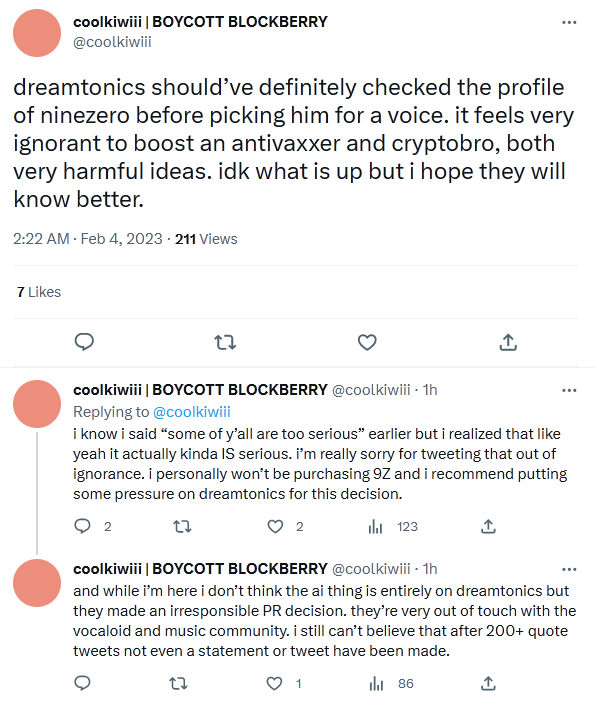Retweet the "too serious" reply tweet
This screenshot has height=702, width=595.
[182, 526]
